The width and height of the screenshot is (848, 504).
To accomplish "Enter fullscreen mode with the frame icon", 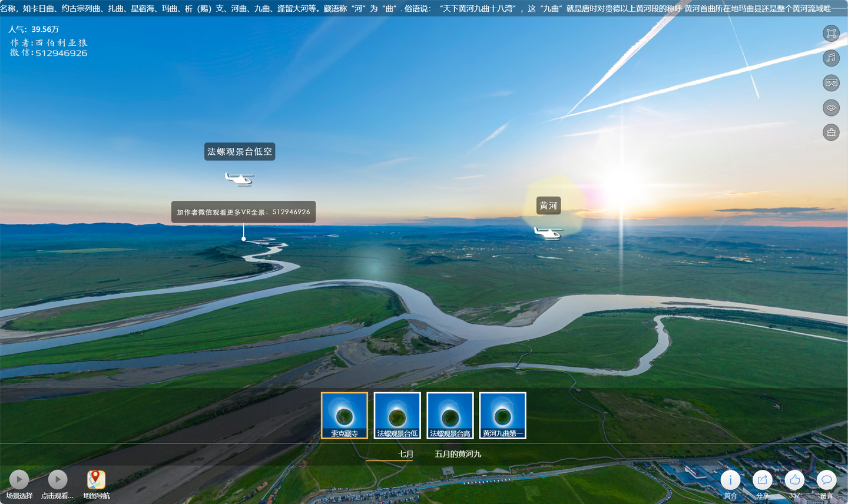I will click(x=831, y=34).
